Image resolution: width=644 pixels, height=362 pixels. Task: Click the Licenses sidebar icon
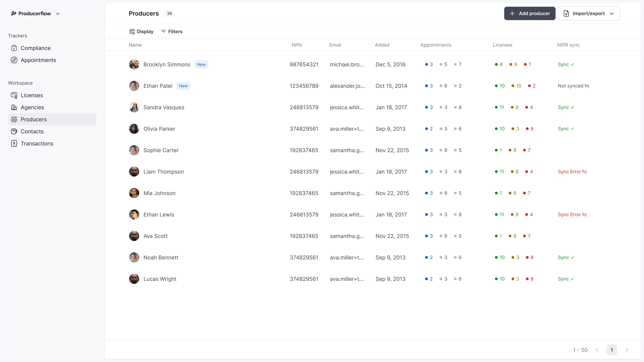pos(14,95)
